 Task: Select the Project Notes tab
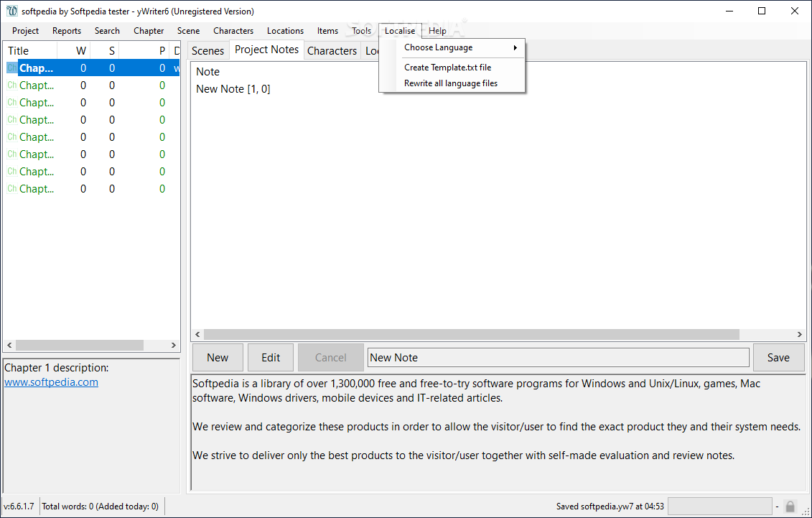[x=266, y=50]
